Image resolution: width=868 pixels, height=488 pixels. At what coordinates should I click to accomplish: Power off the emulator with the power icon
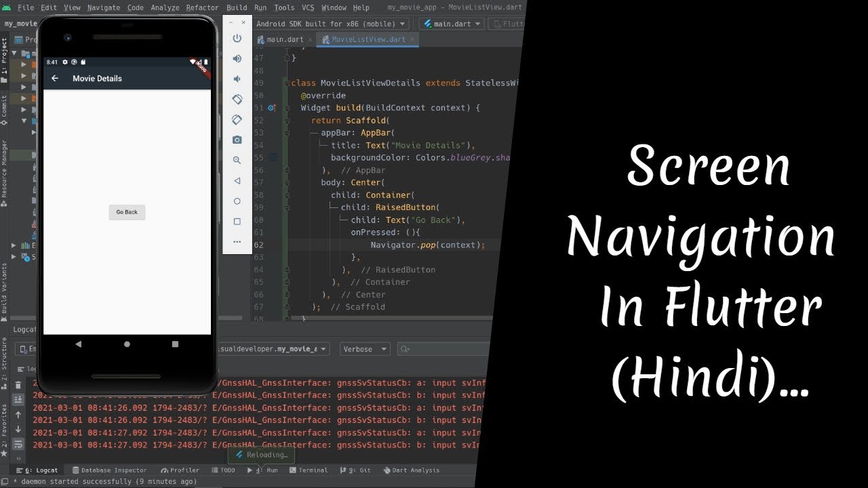pyautogui.click(x=237, y=39)
